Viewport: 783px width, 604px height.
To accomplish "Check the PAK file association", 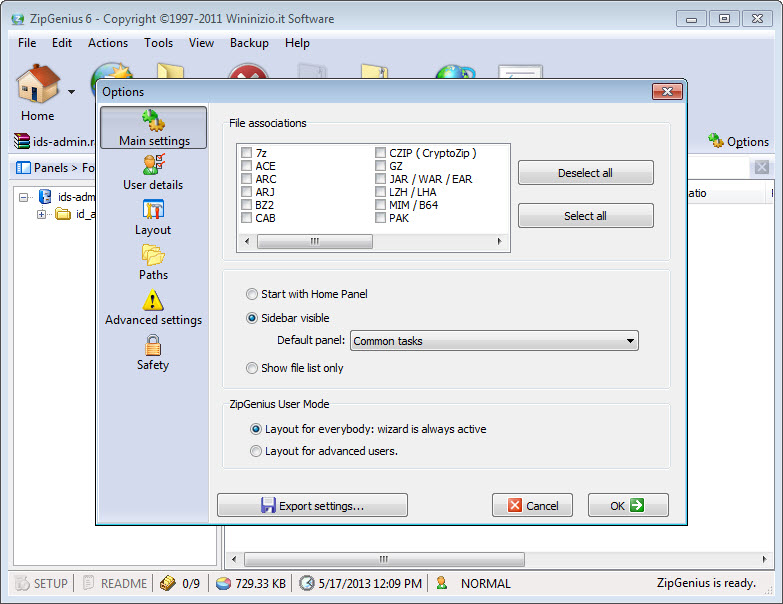I will click(381, 217).
